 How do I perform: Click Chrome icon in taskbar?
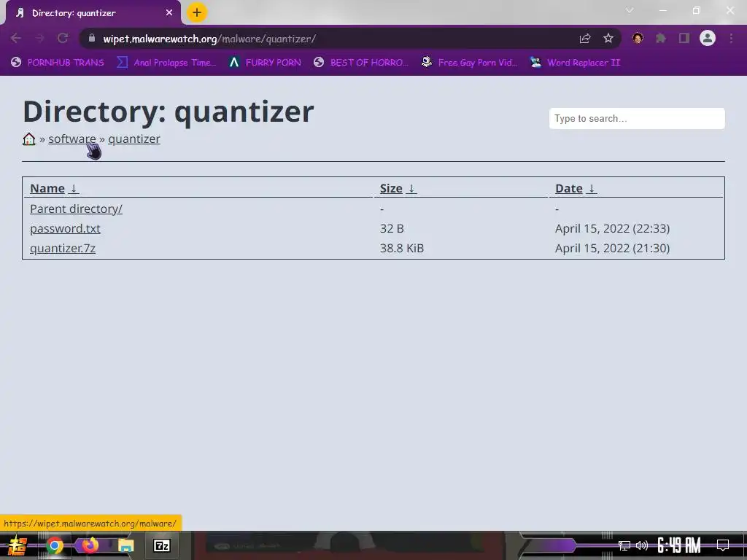[55, 545]
